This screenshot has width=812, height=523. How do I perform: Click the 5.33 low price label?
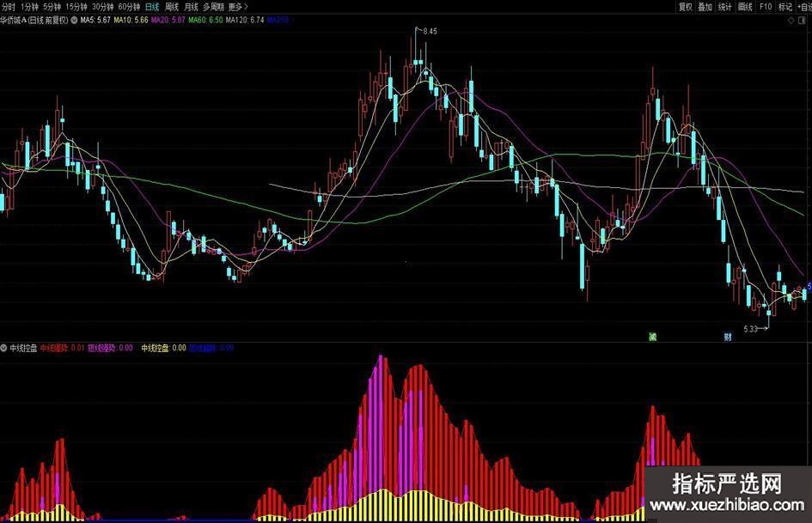750,329
